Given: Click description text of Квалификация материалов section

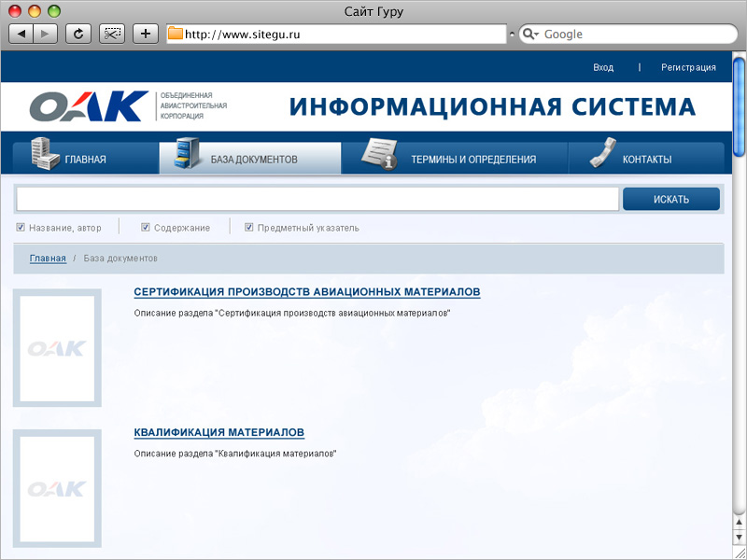Looking at the screenshot, I should point(235,454).
